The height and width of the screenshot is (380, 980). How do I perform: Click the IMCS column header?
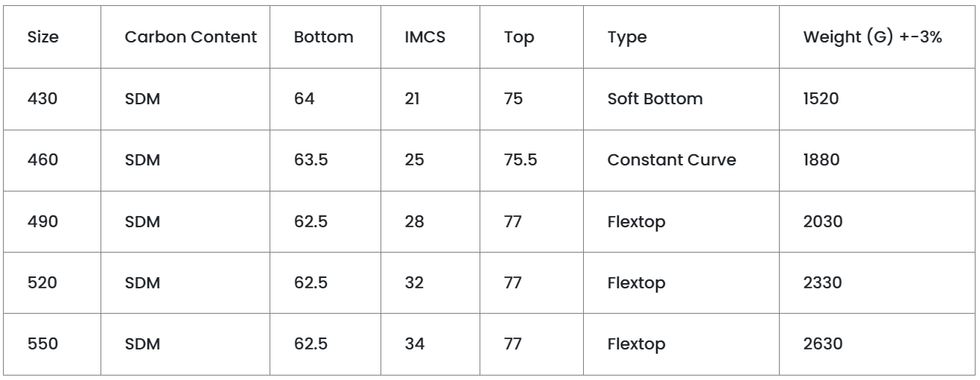(x=419, y=38)
